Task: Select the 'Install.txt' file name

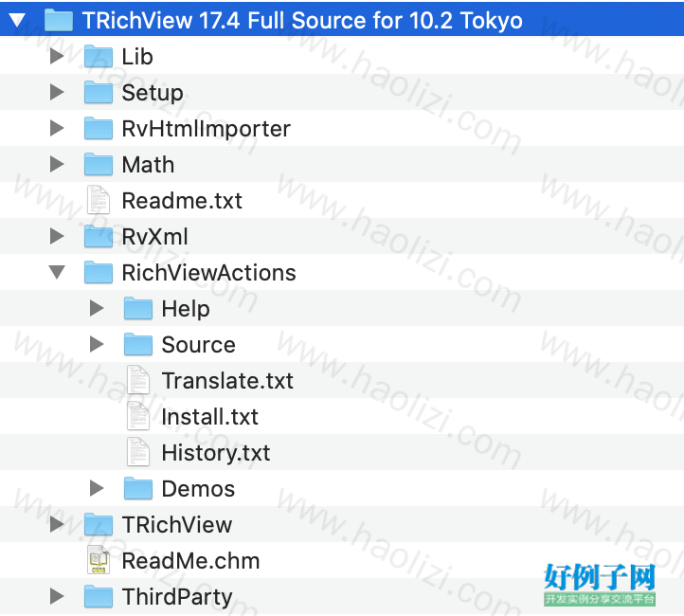Action: (209, 417)
